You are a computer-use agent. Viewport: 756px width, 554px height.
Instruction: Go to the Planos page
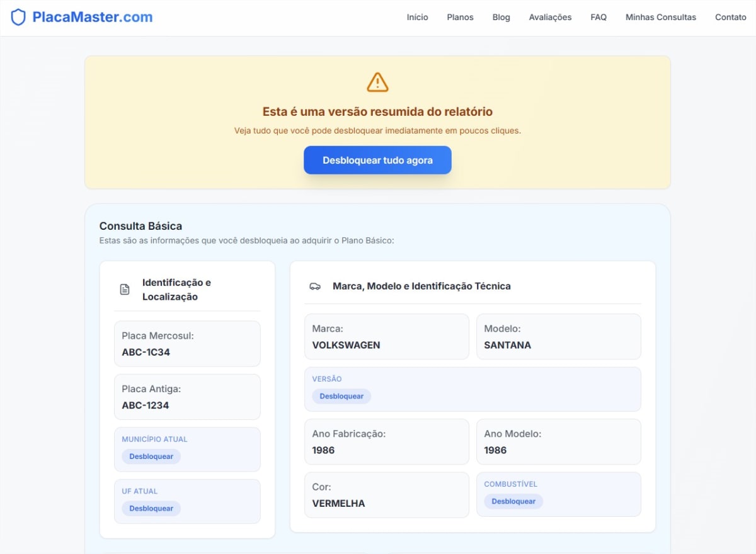pyautogui.click(x=460, y=18)
